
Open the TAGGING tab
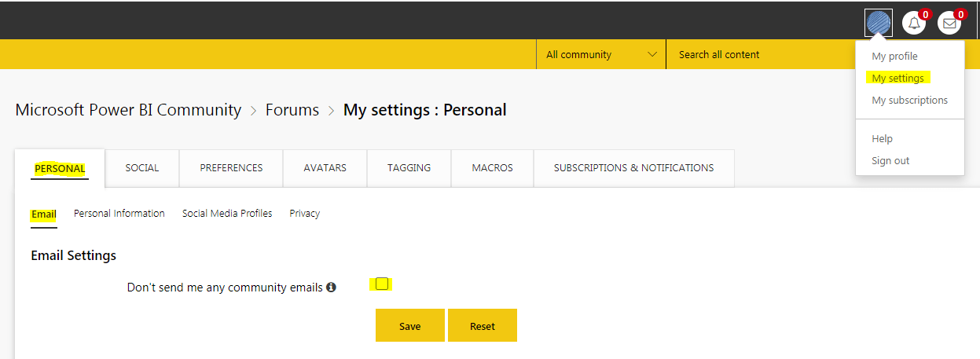coord(409,168)
